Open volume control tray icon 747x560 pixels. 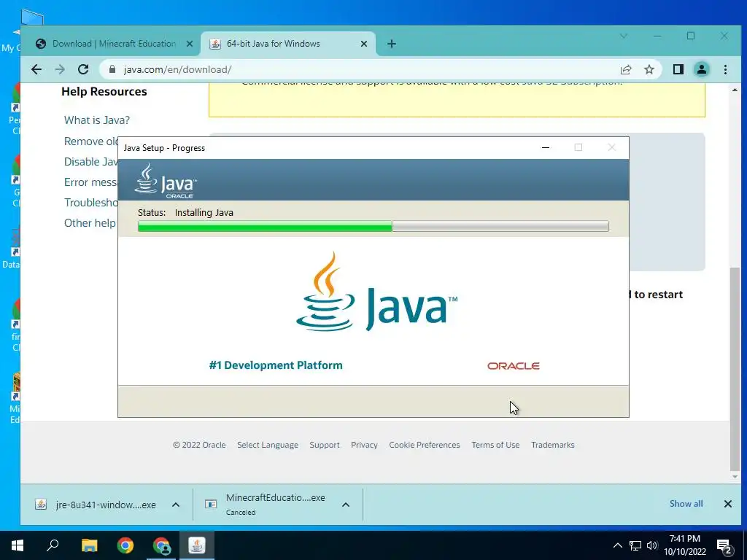coord(651,545)
